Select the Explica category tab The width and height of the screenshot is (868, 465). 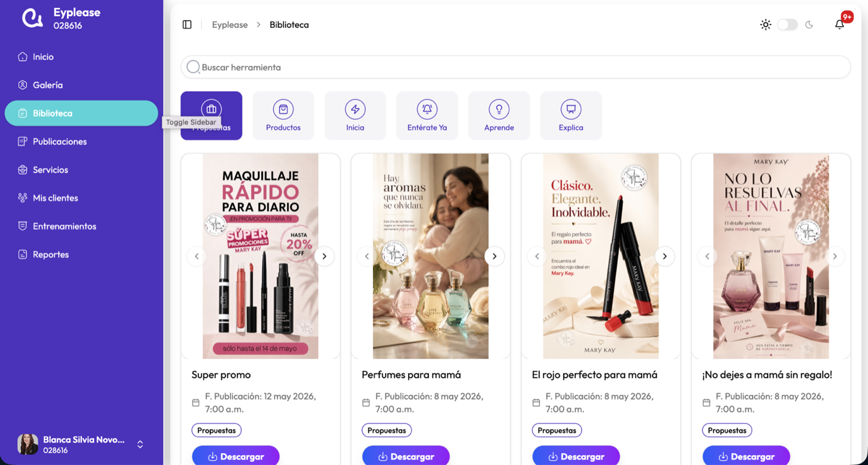tap(571, 115)
